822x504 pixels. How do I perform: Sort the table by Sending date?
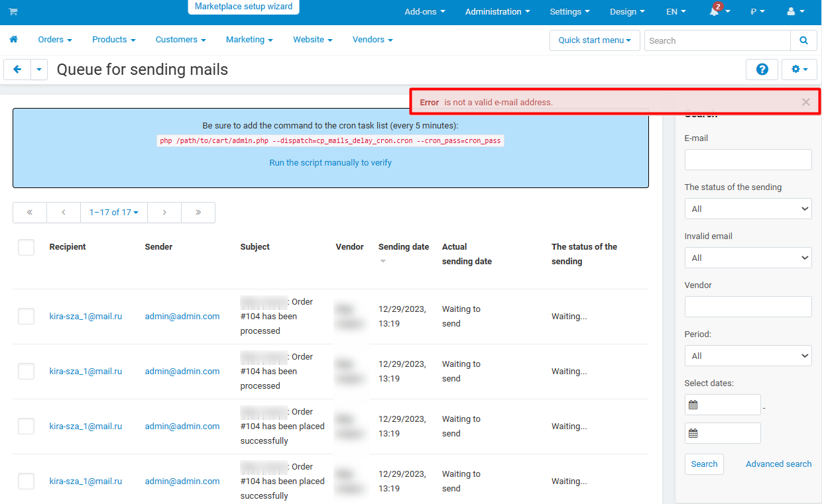pyautogui.click(x=404, y=247)
